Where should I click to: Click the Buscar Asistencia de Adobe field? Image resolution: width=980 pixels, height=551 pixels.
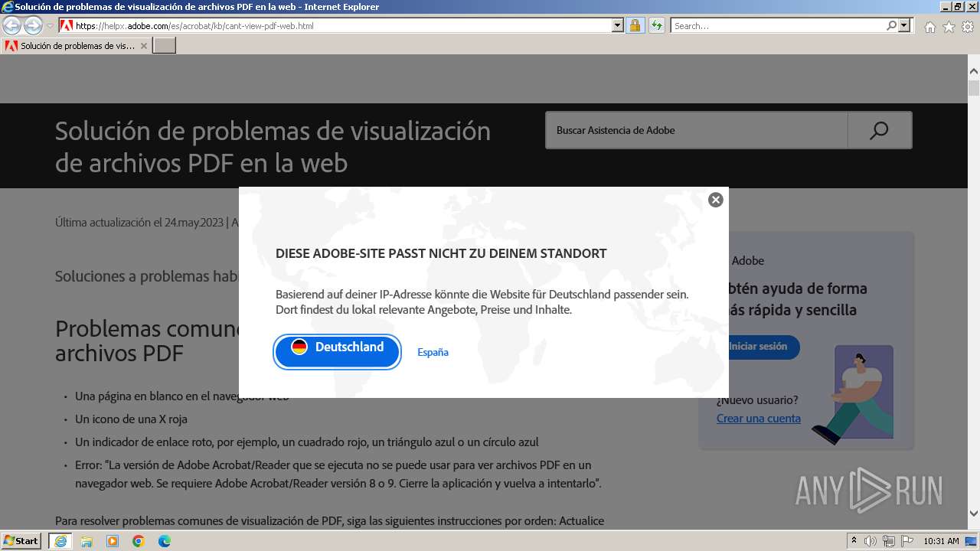[x=696, y=130]
